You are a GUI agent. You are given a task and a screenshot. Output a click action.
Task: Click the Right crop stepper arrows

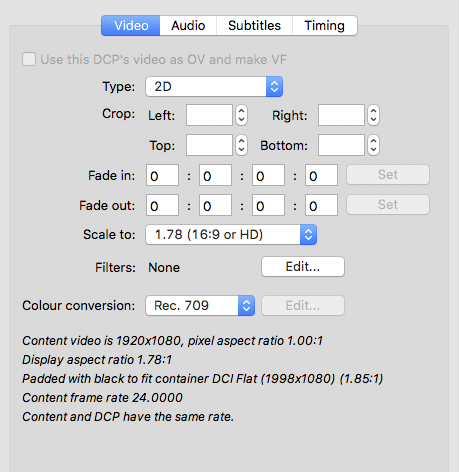374,115
